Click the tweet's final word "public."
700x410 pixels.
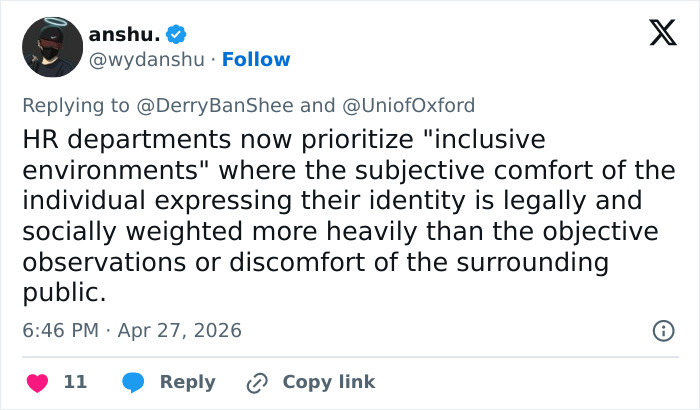pos(64,294)
